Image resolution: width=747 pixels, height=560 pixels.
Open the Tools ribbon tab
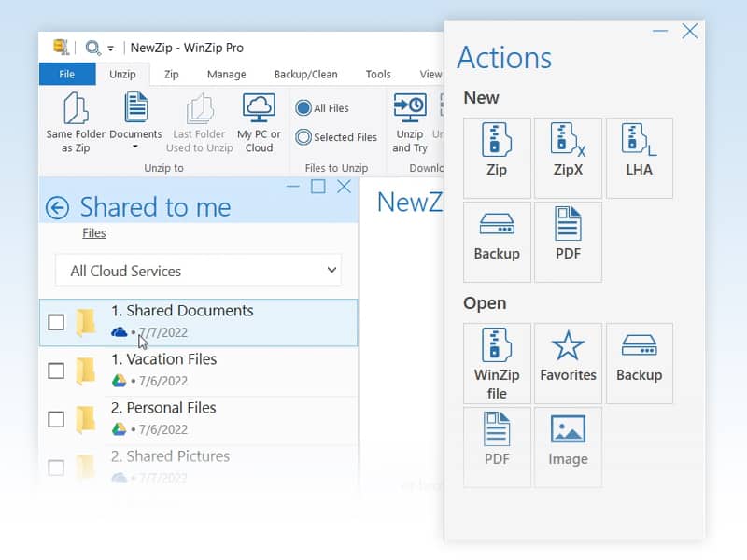(x=378, y=74)
